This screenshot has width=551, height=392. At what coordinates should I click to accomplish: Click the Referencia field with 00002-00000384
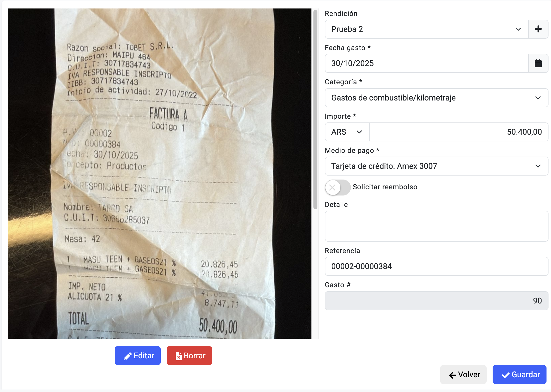click(436, 266)
